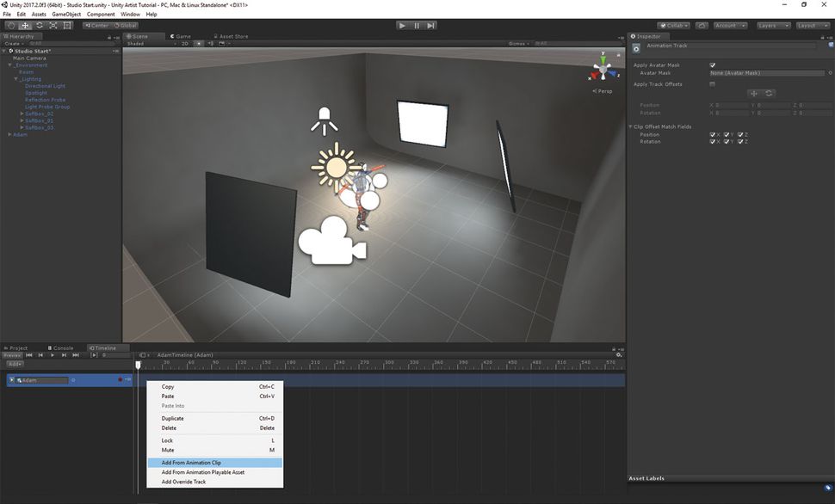The height and width of the screenshot is (504, 835).
Task: Uncheck the Position X checkbox under Clip Offset Match Fields
Action: click(x=713, y=134)
